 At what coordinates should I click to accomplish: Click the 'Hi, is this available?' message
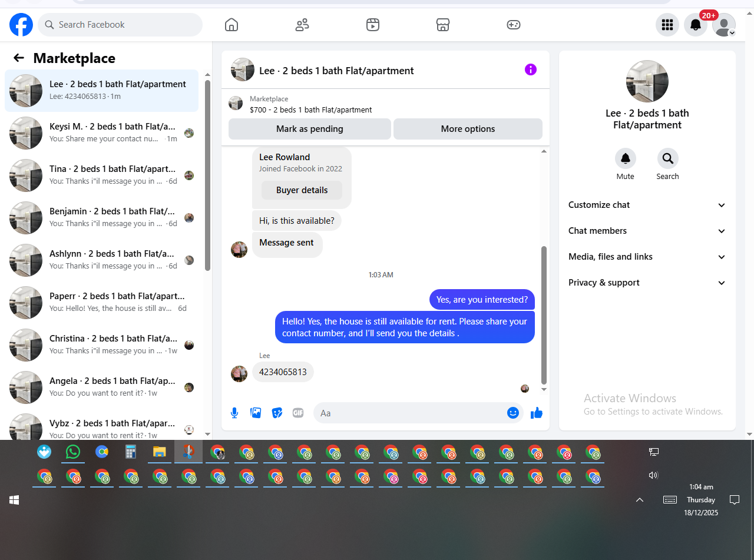point(297,221)
